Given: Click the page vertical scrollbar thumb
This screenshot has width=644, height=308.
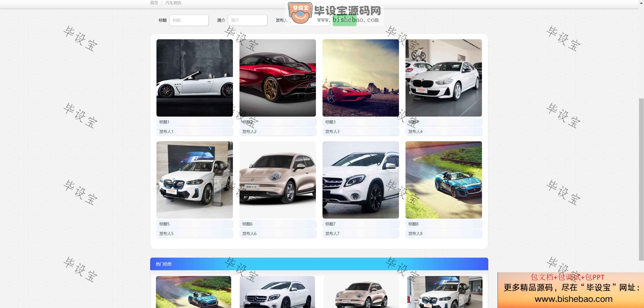Looking at the screenshot, I should [x=641, y=180].
